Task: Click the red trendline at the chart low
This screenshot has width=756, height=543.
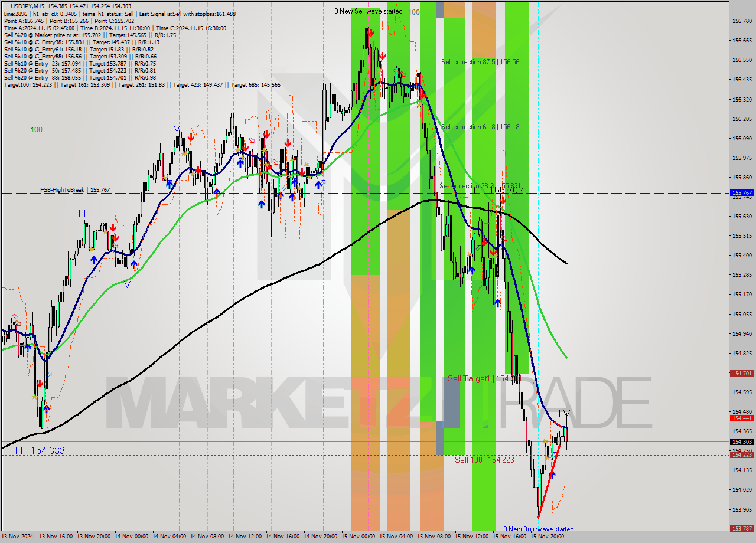Action: (x=549, y=481)
